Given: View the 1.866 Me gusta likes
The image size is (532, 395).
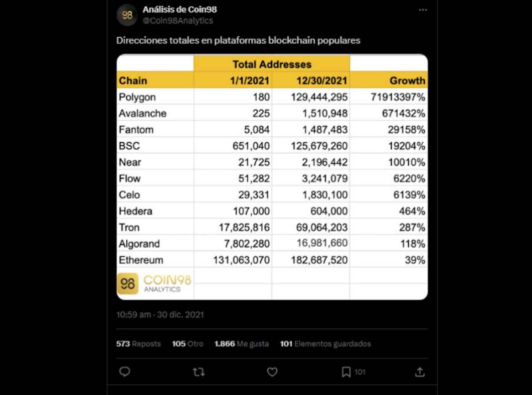Looking at the screenshot, I should click(242, 344).
